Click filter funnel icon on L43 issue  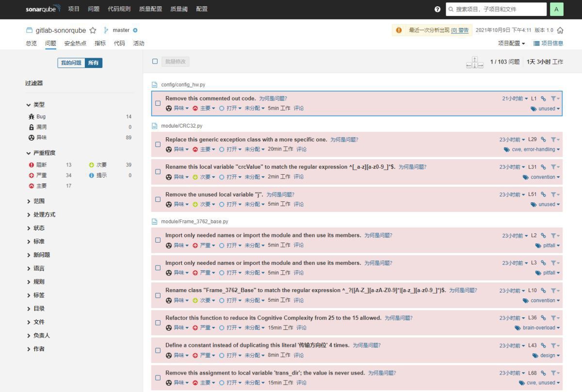(555, 345)
